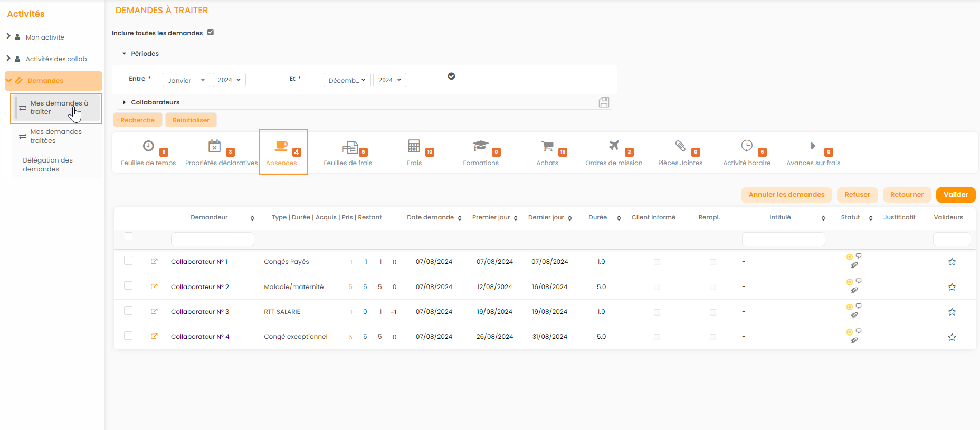The height and width of the screenshot is (430, 980).
Task: Select the Collaborateur N° 1 row checkbox
Action: coord(128,261)
